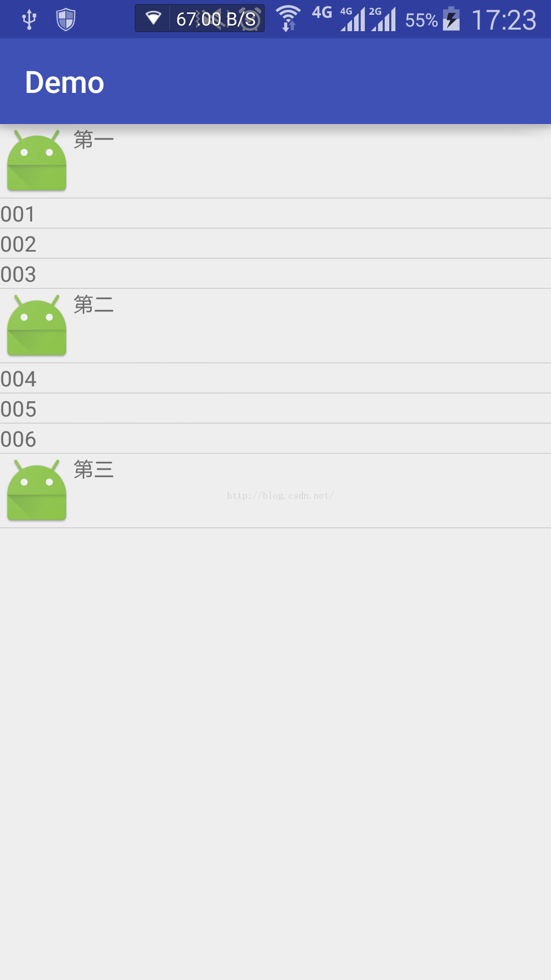Expand the 第三 group header
Viewport: 551px width, 980px height.
[275, 491]
